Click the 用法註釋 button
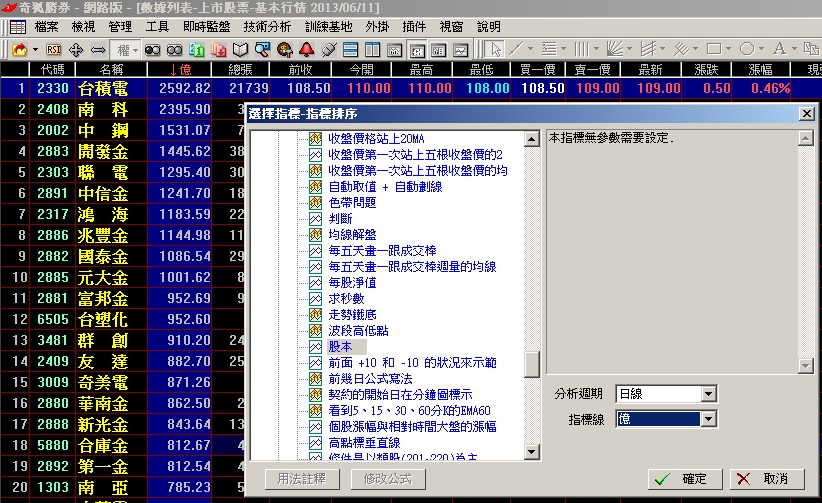Image resolution: width=822 pixels, height=503 pixels. tap(302, 479)
